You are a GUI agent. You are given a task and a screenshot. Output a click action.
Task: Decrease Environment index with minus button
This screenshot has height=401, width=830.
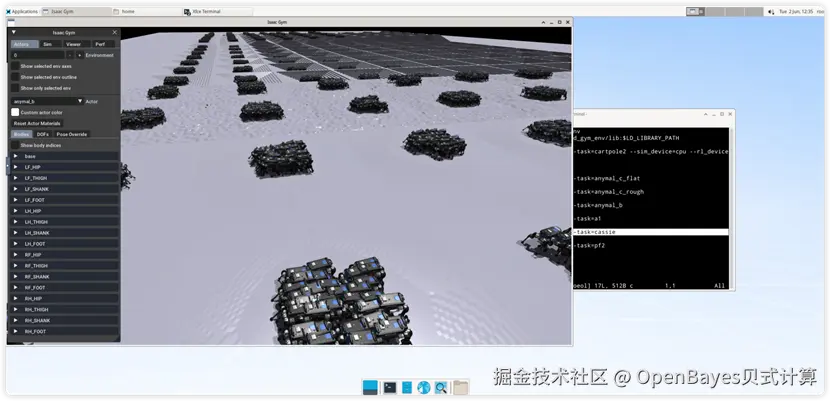click(70, 55)
